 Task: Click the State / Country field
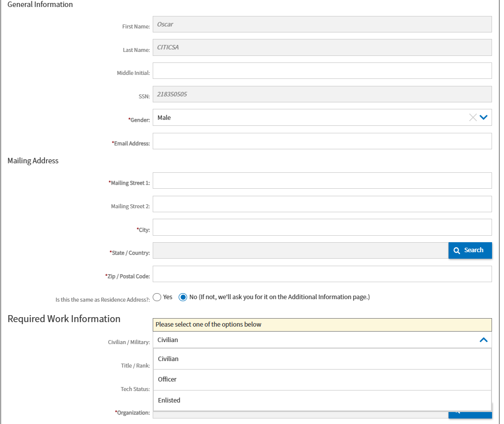(300, 251)
